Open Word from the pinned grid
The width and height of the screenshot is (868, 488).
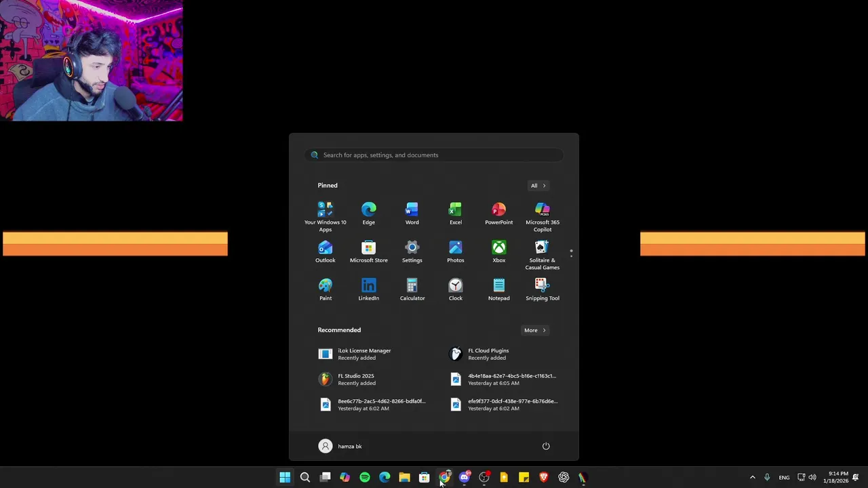412,213
